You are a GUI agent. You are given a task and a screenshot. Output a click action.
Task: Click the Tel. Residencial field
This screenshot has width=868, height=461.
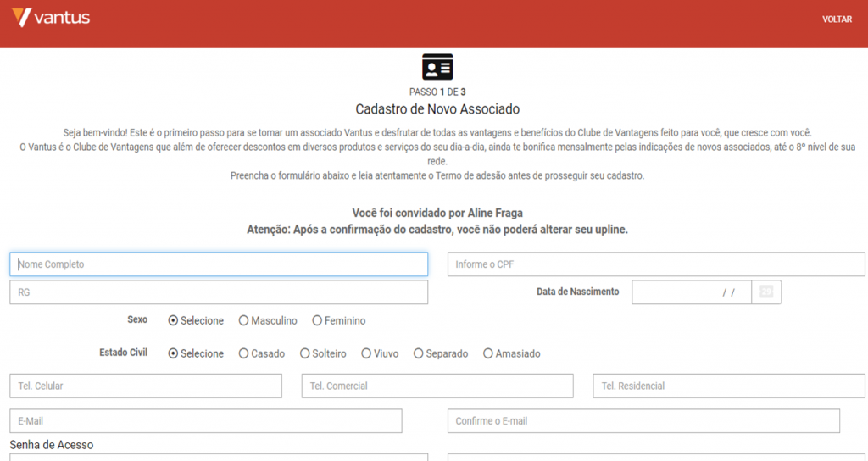(x=729, y=386)
